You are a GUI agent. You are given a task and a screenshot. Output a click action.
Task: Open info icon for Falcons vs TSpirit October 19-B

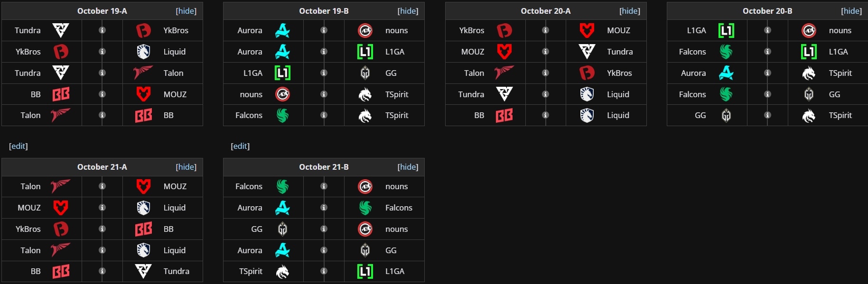coord(324,115)
